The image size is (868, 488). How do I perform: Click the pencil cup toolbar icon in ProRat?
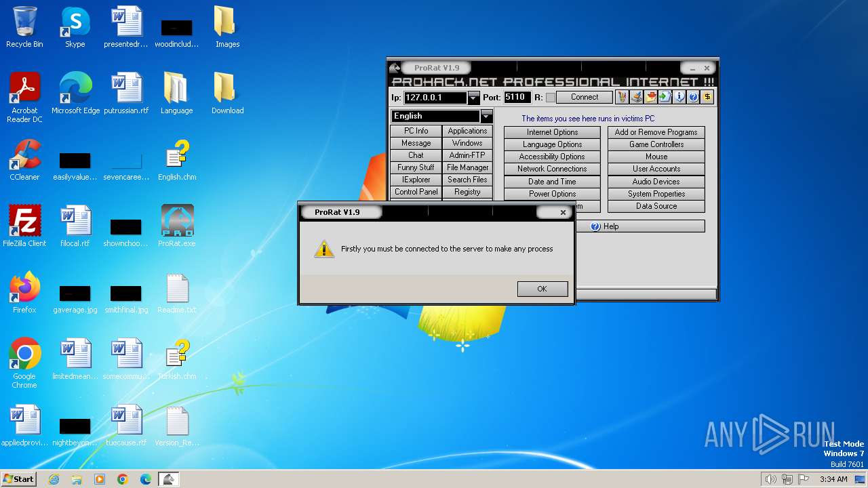[622, 98]
